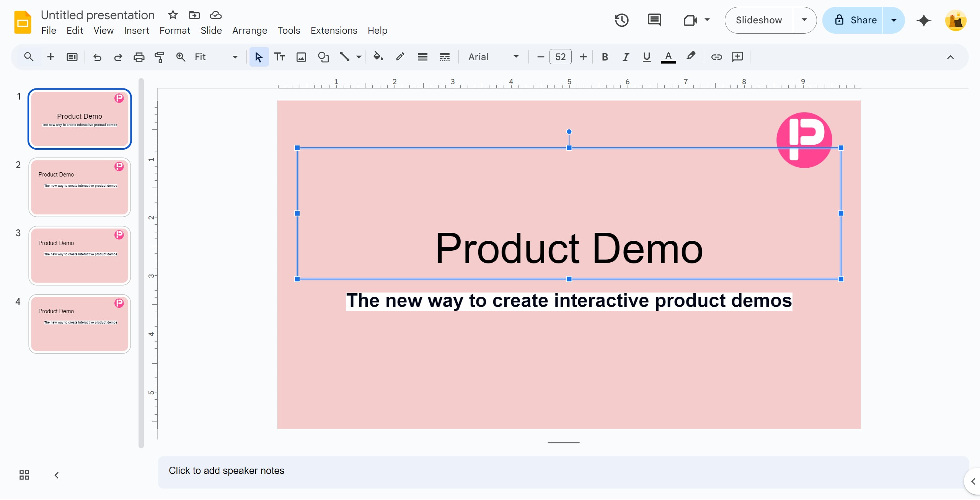The width and height of the screenshot is (980, 500).
Task: Switch to grid view
Action: coord(24,475)
